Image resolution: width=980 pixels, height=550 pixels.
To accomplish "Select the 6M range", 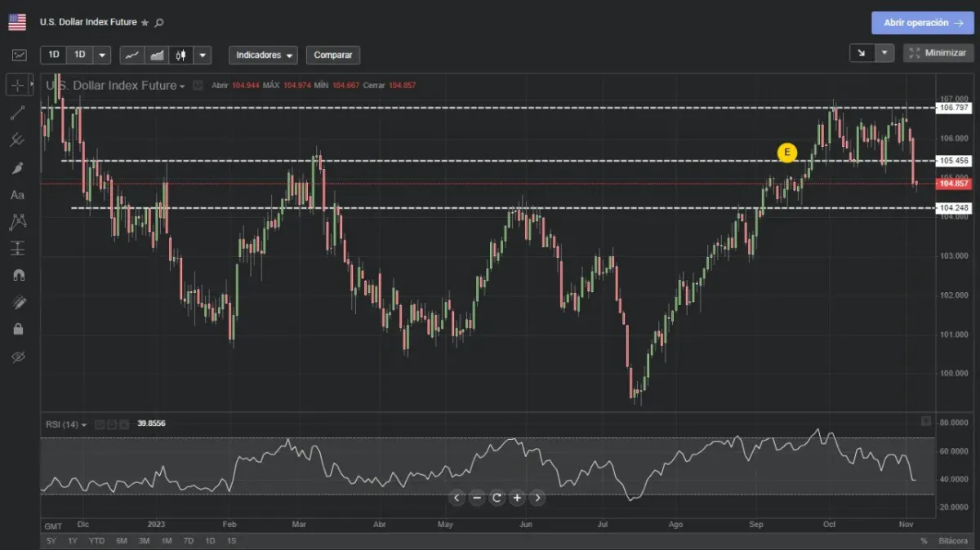I will point(122,541).
